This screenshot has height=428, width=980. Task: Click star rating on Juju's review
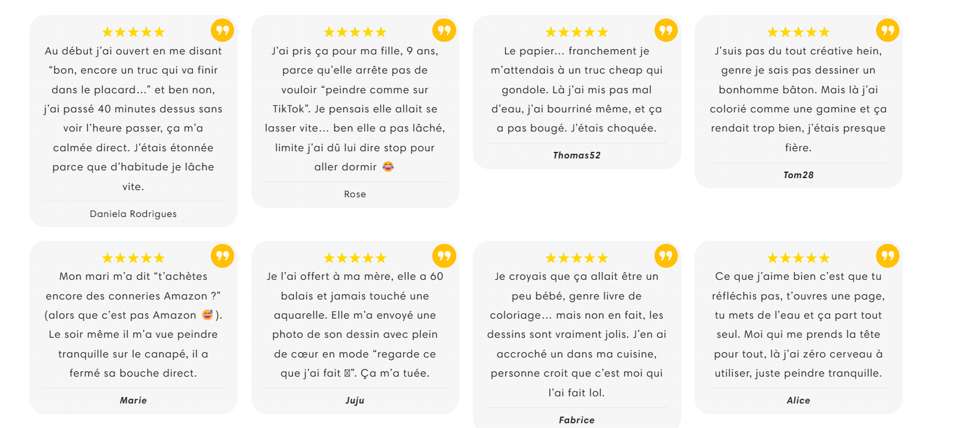355,258
